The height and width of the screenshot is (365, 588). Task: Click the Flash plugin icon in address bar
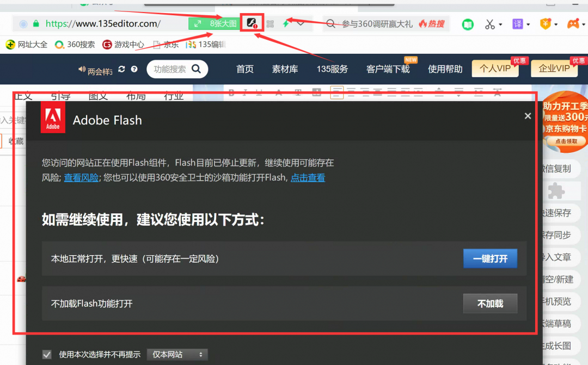pos(252,23)
